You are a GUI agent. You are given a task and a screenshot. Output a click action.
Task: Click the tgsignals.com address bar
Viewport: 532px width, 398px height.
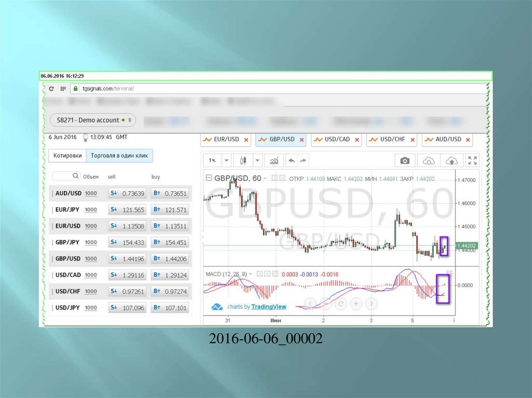coord(279,89)
